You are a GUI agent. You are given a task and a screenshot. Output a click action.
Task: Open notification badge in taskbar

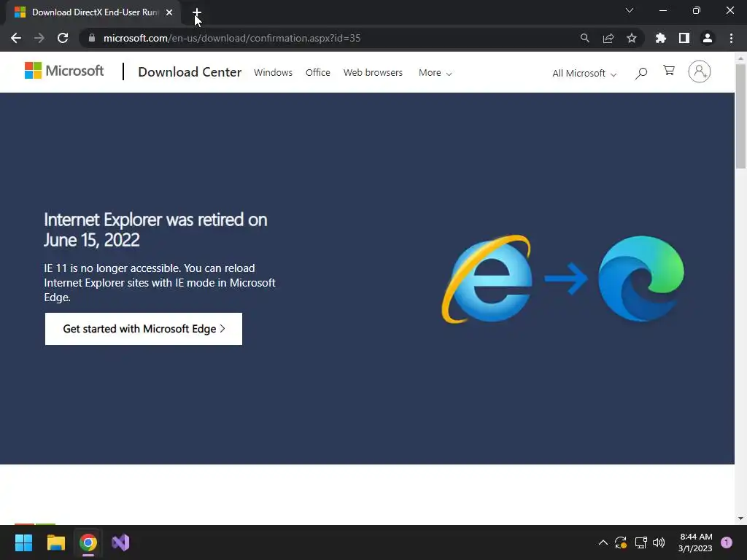pos(727,542)
